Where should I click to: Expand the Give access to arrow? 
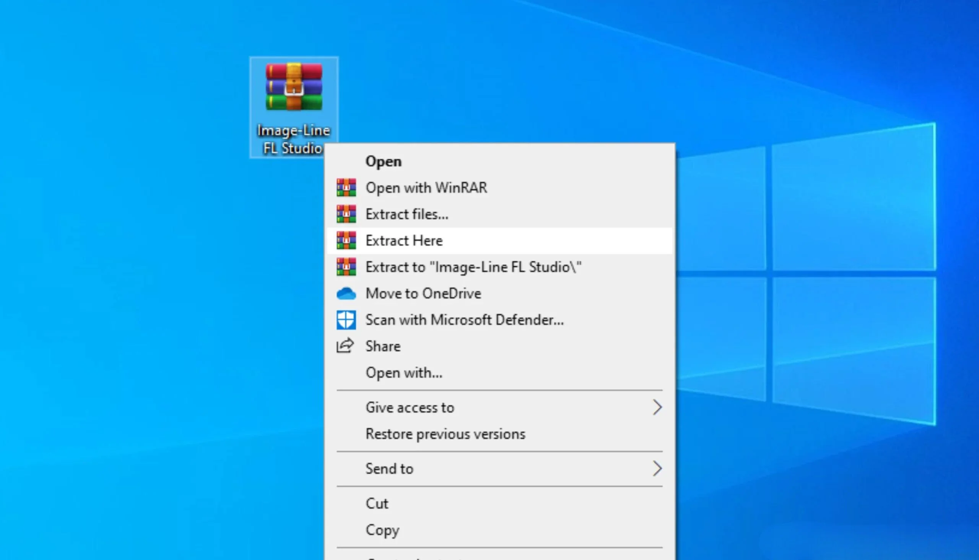click(657, 407)
